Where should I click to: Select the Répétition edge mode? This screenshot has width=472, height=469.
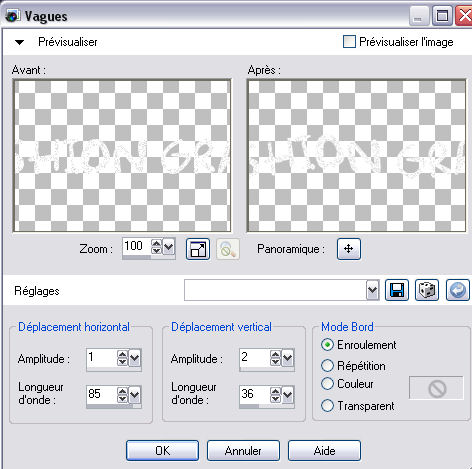327,366
